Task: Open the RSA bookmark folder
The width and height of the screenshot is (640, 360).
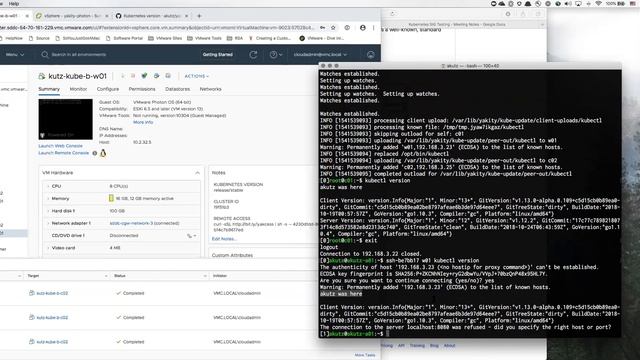Action: pos(235,38)
